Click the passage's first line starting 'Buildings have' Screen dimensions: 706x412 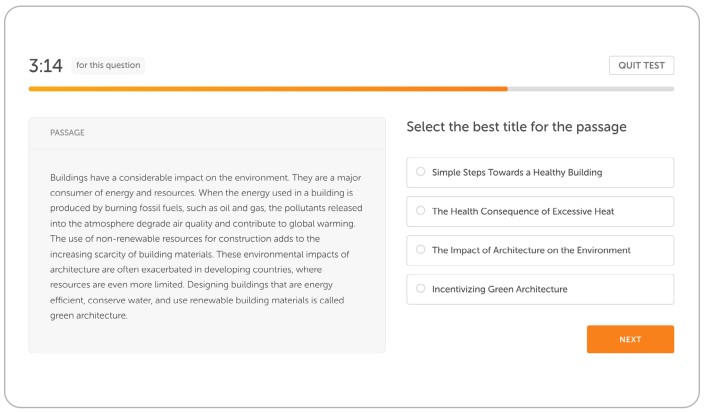point(205,177)
